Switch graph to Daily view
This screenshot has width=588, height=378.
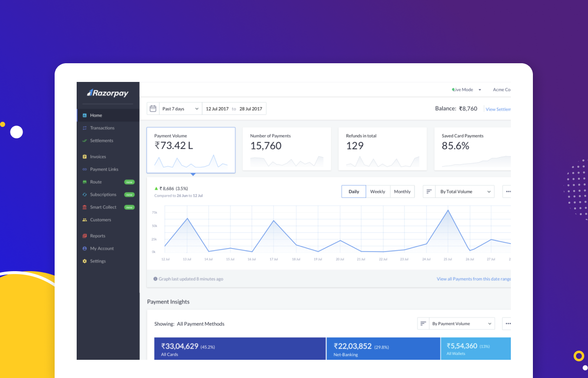pyautogui.click(x=354, y=192)
